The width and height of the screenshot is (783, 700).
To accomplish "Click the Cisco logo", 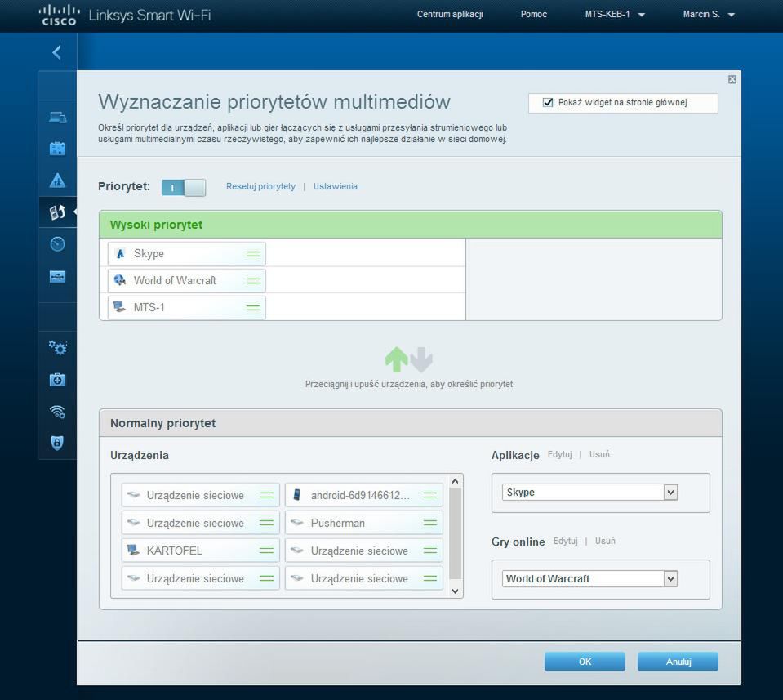I will pos(59,15).
